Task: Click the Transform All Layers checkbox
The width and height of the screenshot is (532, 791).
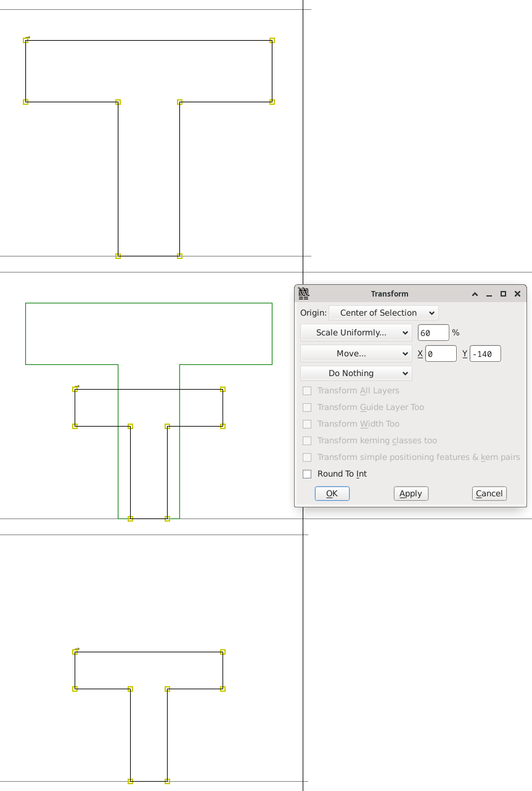Action: click(x=307, y=390)
